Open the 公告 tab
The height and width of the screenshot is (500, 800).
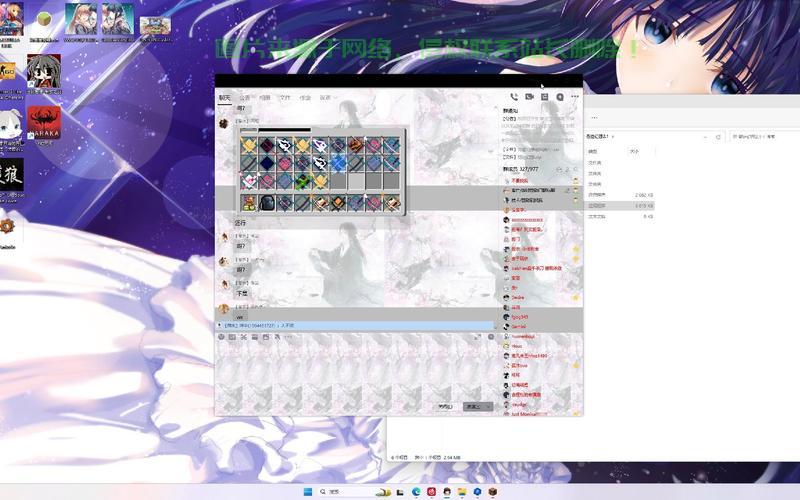245,97
